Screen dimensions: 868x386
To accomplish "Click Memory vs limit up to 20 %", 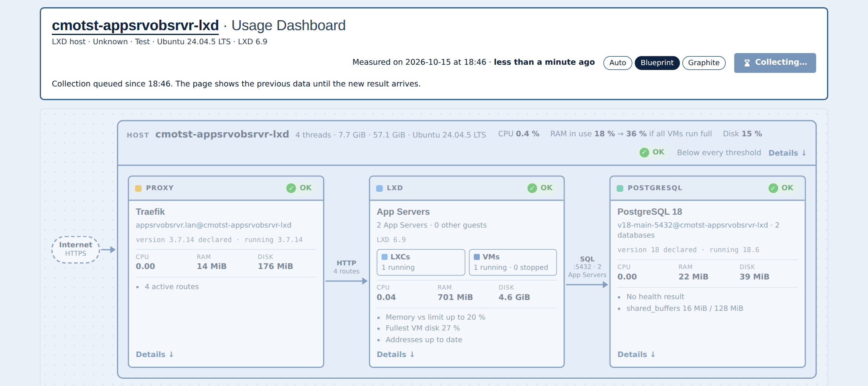I will click(436, 317).
